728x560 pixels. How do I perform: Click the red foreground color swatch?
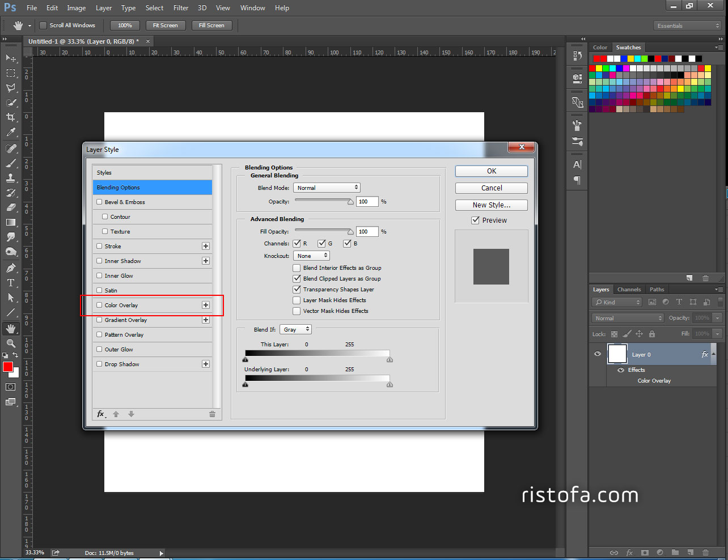(x=8, y=367)
